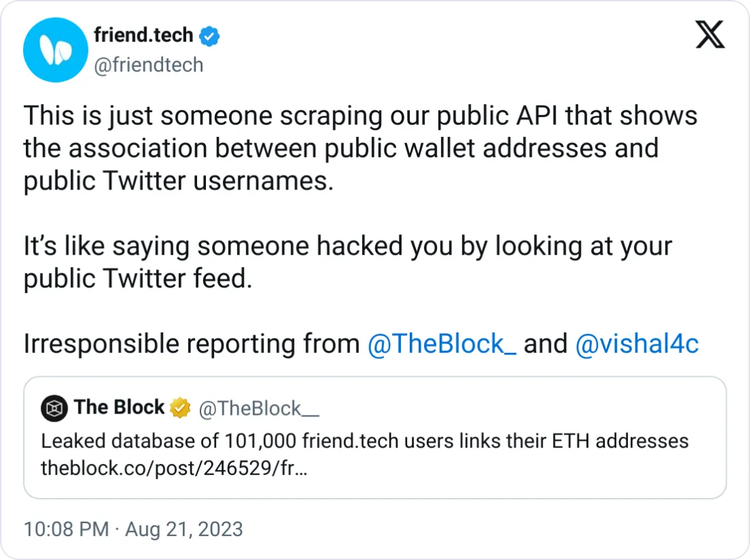Click the words "Irresponsible reporting from"

coord(192,344)
